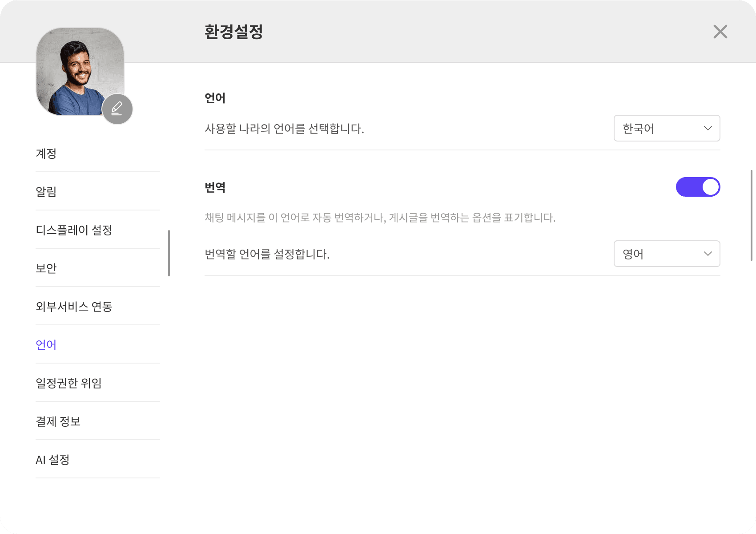Click '사용할 나라의 언어를 선택합니다.' text
This screenshot has height=534, width=756.
point(285,129)
